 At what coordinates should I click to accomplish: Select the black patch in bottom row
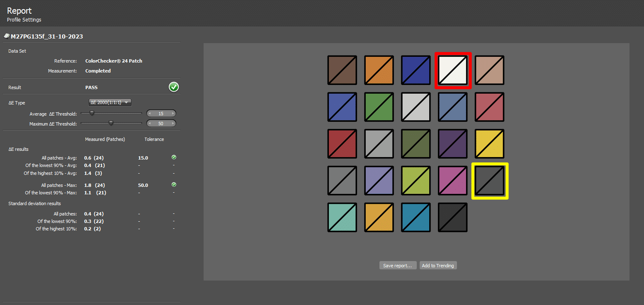[453, 217]
